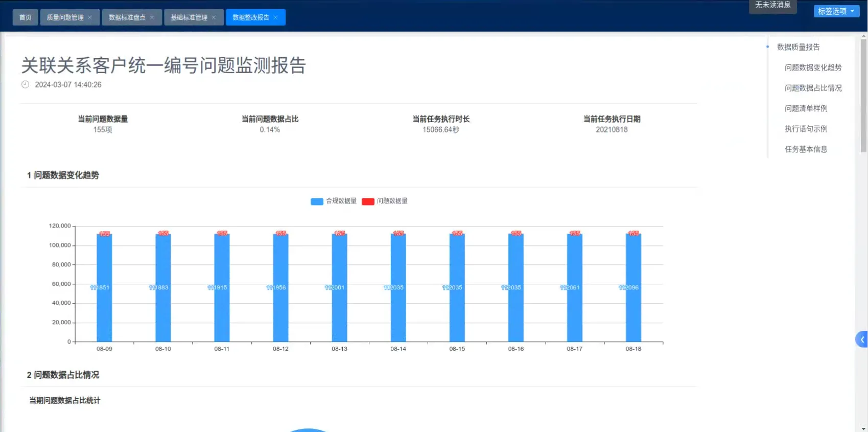Toggle 合规数据量 legend series
The width and height of the screenshot is (868, 432).
[333, 201]
